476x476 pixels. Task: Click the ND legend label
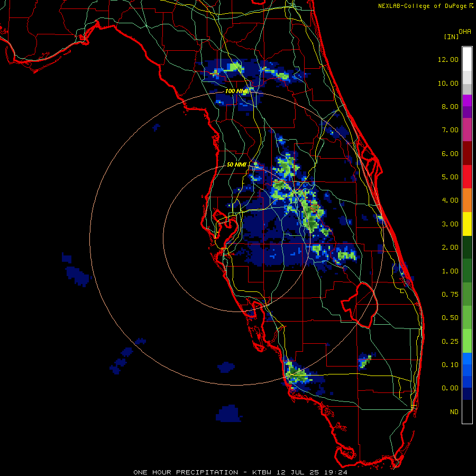click(454, 412)
